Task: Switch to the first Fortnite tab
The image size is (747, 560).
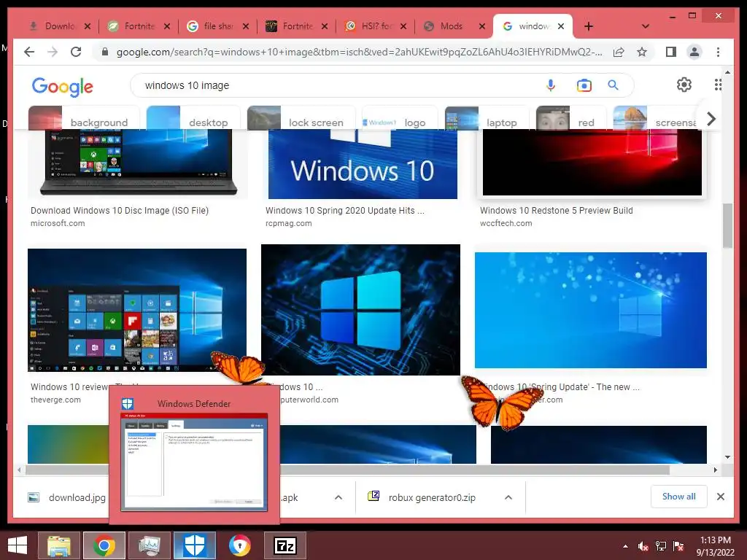Action: pos(138,26)
